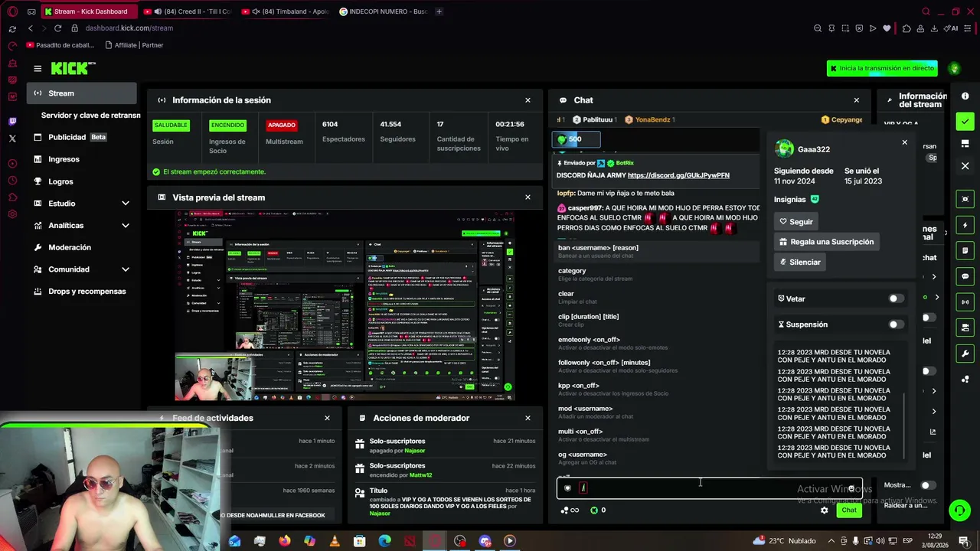Viewport: 980px width, 551px height.
Task: Open the profile avatar menu
Action: [954, 68]
